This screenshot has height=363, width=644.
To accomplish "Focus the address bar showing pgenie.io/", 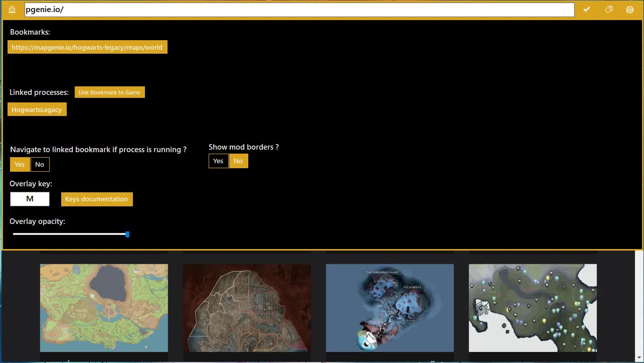I will [x=299, y=10].
